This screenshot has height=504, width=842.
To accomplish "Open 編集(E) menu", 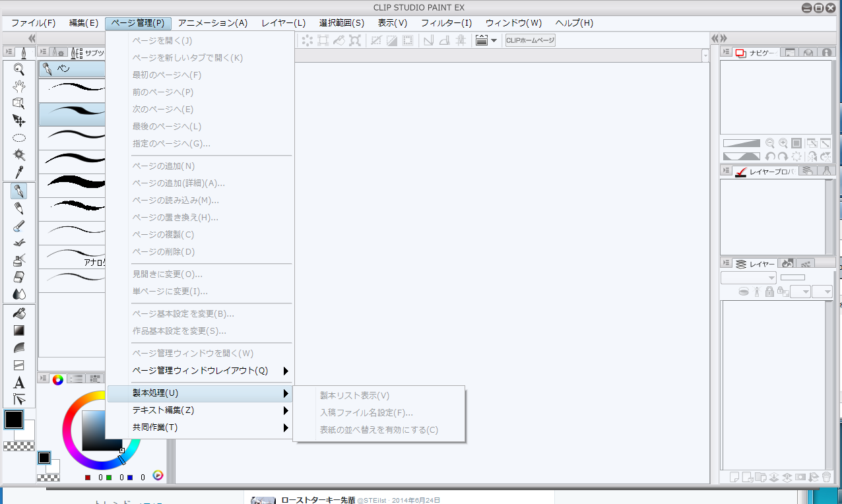I will (x=84, y=23).
